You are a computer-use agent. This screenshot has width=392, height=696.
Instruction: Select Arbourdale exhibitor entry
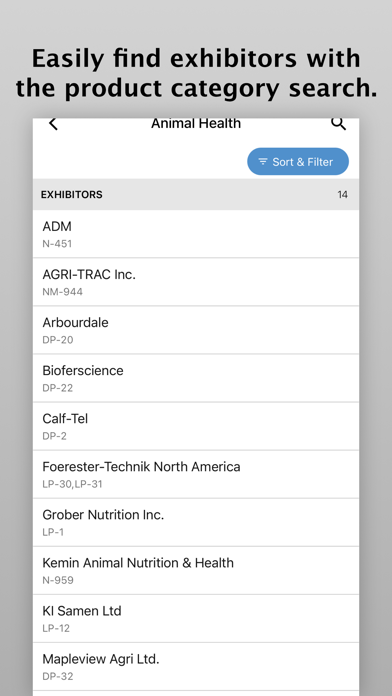(196, 330)
